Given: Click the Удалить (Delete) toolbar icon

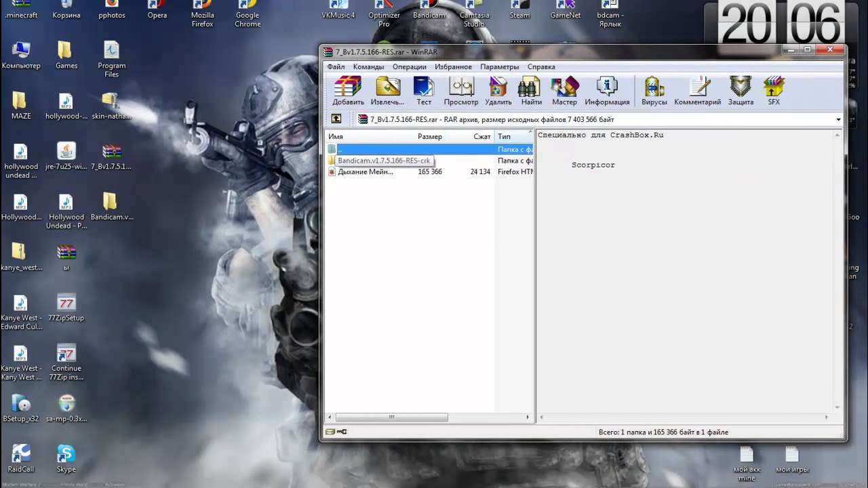Looking at the screenshot, I should (x=498, y=91).
